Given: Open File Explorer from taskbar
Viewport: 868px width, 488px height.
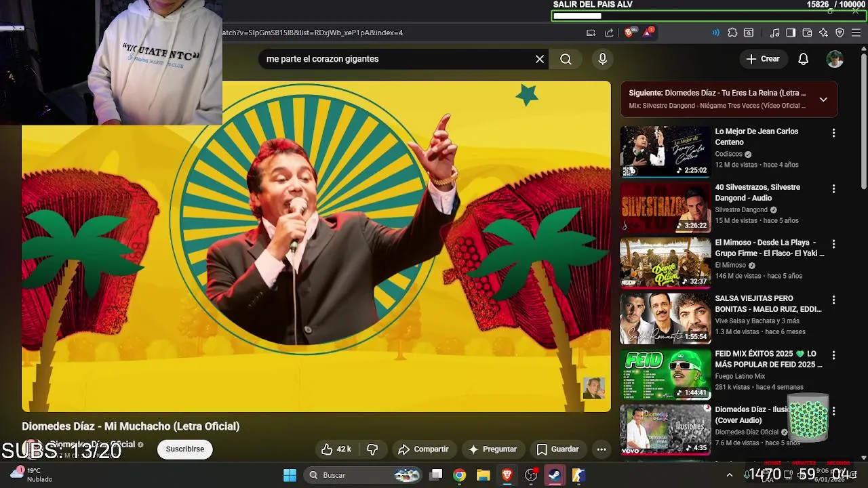Looking at the screenshot, I should coord(483,475).
